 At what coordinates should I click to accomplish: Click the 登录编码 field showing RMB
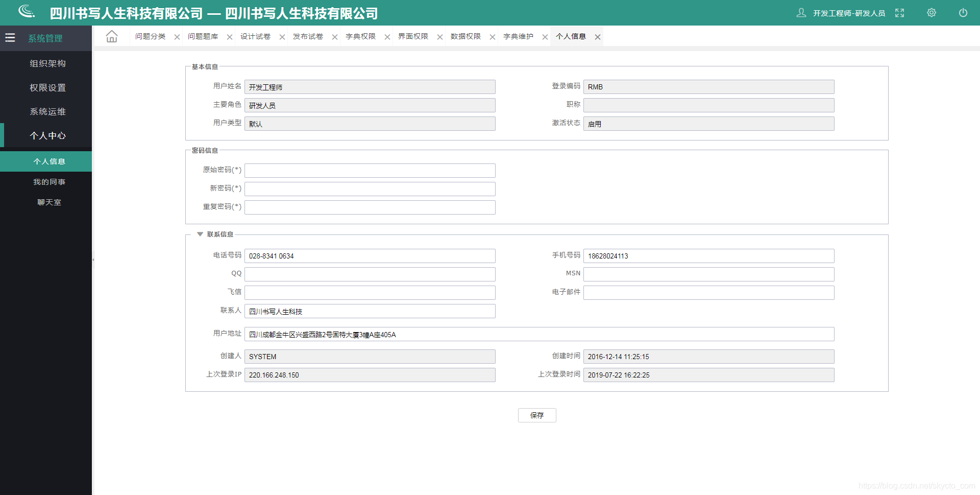coord(709,87)
